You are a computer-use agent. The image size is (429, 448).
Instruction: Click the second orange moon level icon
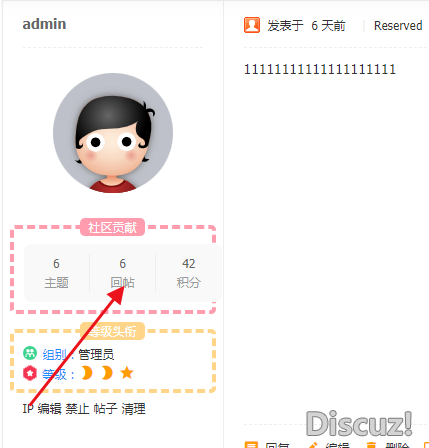[x=107, y=373]
